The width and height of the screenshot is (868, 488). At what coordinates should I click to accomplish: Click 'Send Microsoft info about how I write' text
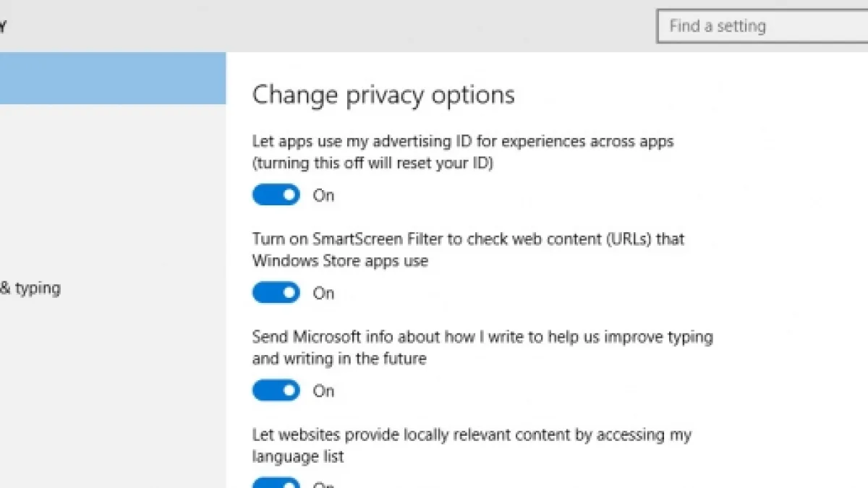coord(482,337)
